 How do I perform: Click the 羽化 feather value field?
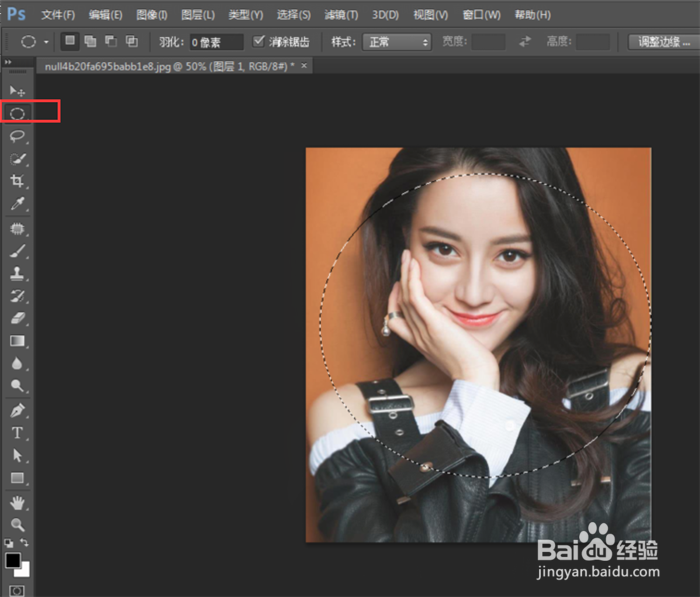217,42
